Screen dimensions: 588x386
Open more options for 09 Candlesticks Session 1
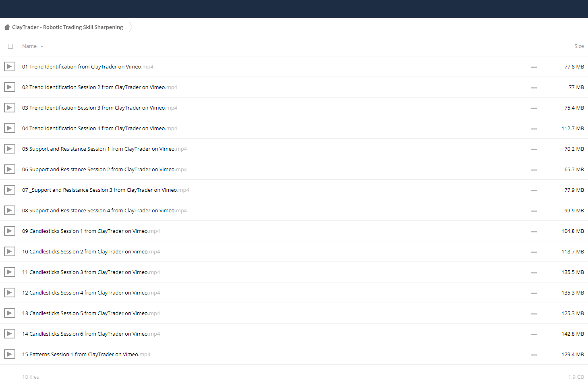click(x=534, y=232)
